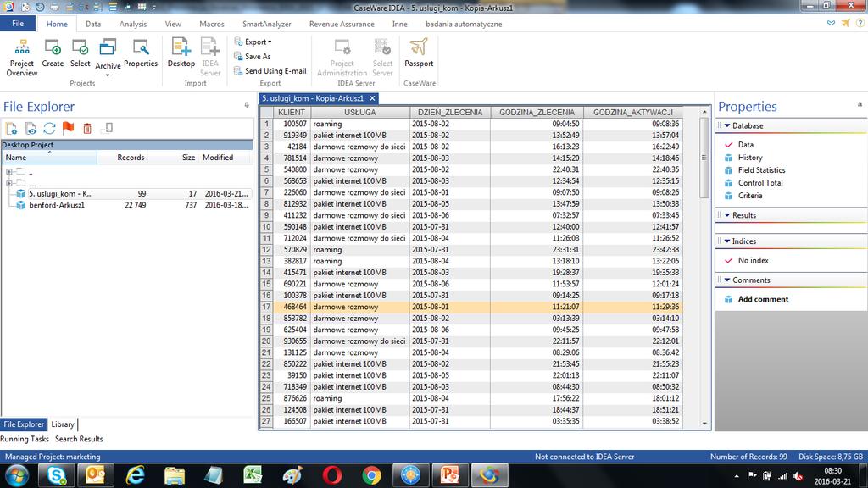868x488 pixels.
Task: Launch Passport from the CaseWare group
Action: click(419, 53)
